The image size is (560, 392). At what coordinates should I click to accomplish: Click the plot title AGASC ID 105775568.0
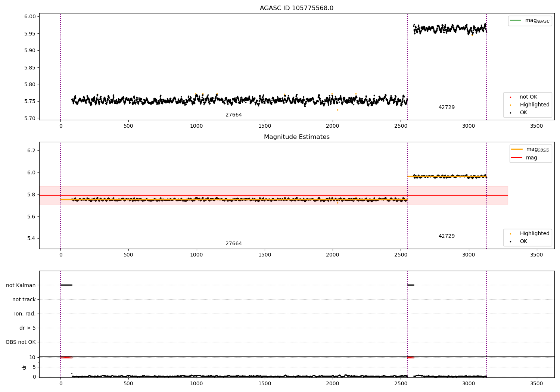click(296, 8)
